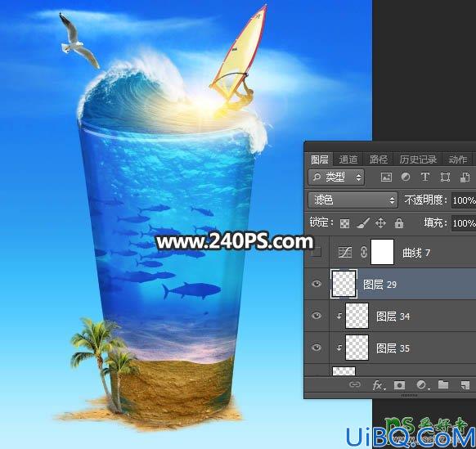This screenshot has height=449, width=476.
Task: Hide 图层 34 using eye icon
Action: pos(317,316)
